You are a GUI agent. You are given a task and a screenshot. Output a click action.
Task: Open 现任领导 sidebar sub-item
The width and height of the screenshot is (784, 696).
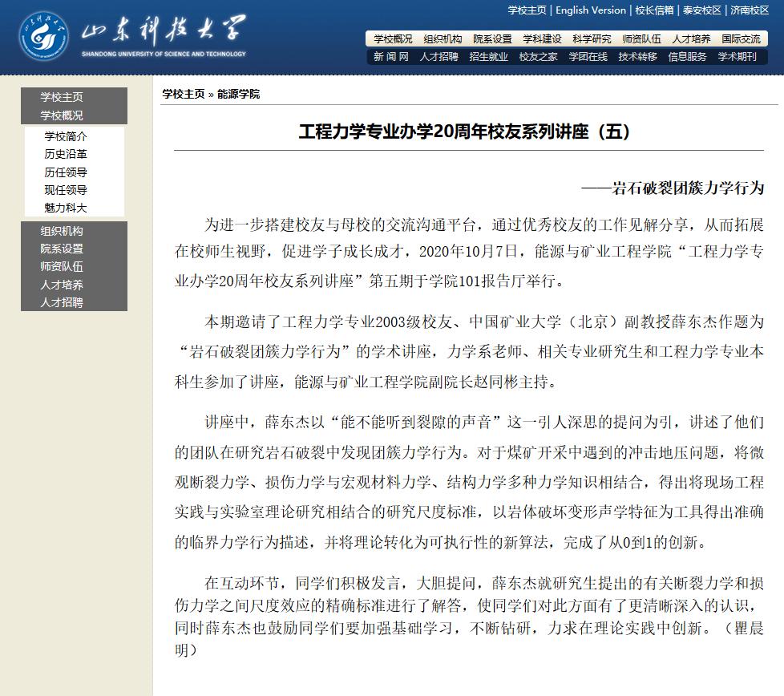tap(66, 190)
